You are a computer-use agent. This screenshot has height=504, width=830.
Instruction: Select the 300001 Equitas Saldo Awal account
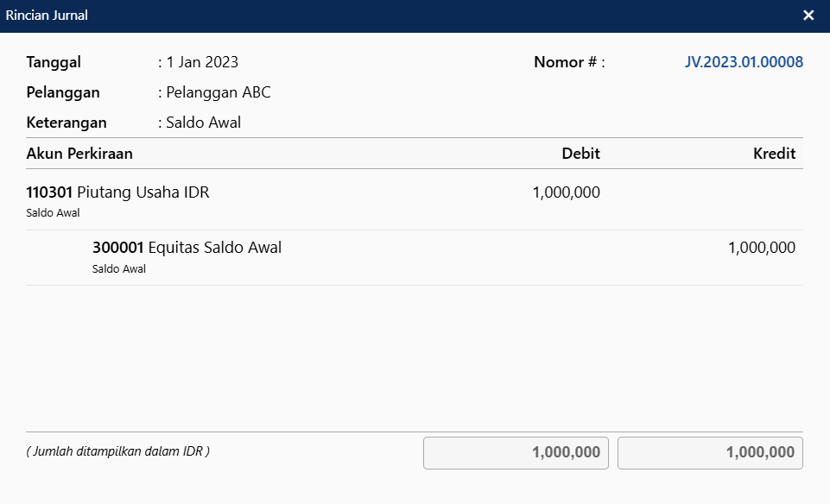187,248
